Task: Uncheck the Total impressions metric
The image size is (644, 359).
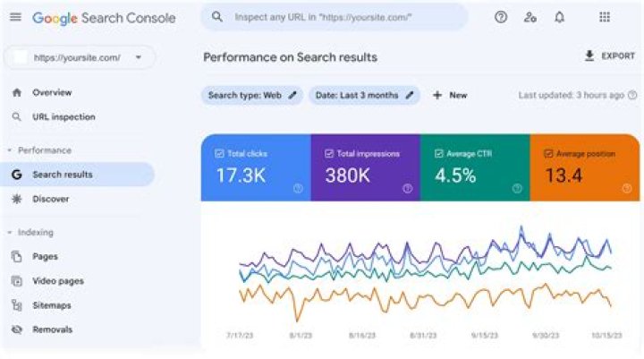Action: point(328,154)
